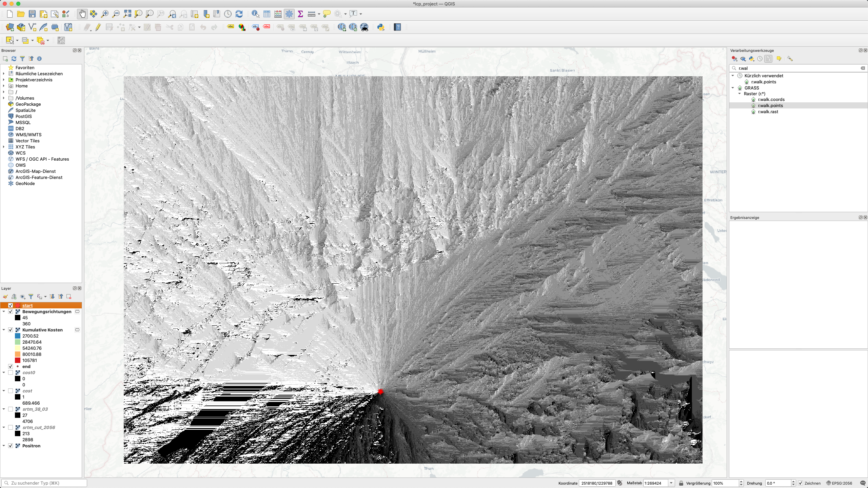
Task: Uncheck the Zeichnen render checkbox
Action: tap(801, 483)
